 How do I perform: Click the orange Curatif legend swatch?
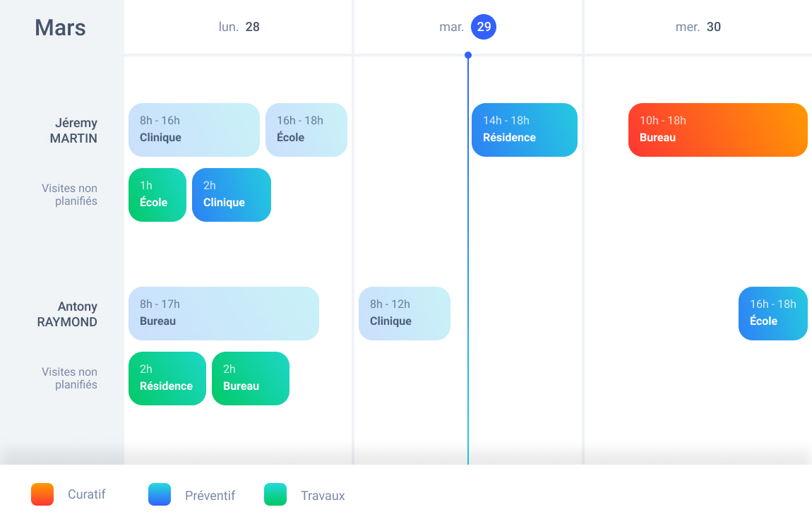click(x=42, y=494)
